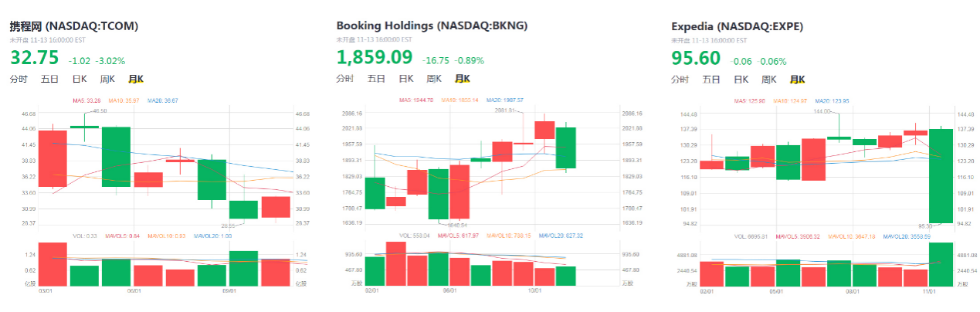Select the 分时 tab for Expedia
Viewport: 980px width, 312px height.
pyautogui.click(x=680, y=79)
